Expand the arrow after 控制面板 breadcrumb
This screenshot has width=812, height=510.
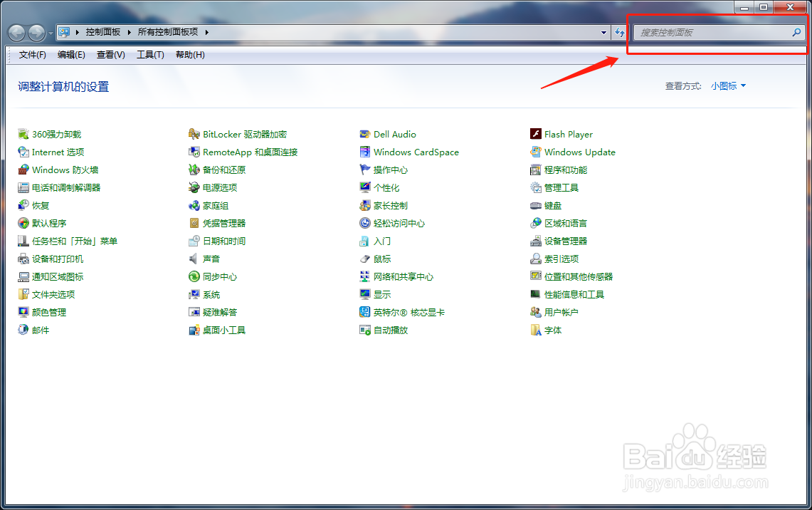pos(129,33)
